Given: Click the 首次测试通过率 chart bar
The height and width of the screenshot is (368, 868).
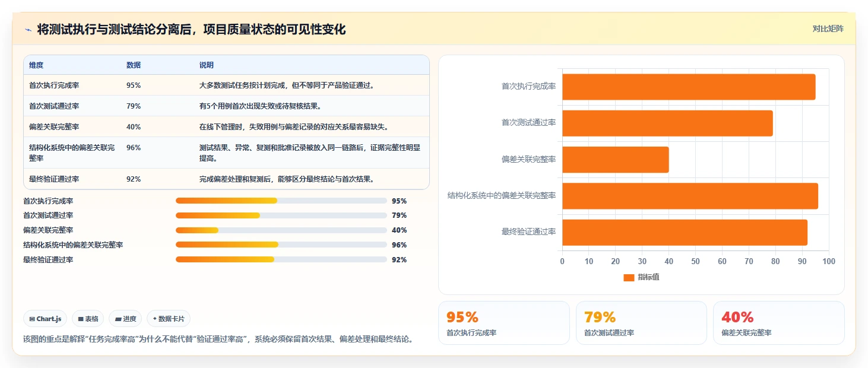Looking at the screenshot, I should coord(667,123).
